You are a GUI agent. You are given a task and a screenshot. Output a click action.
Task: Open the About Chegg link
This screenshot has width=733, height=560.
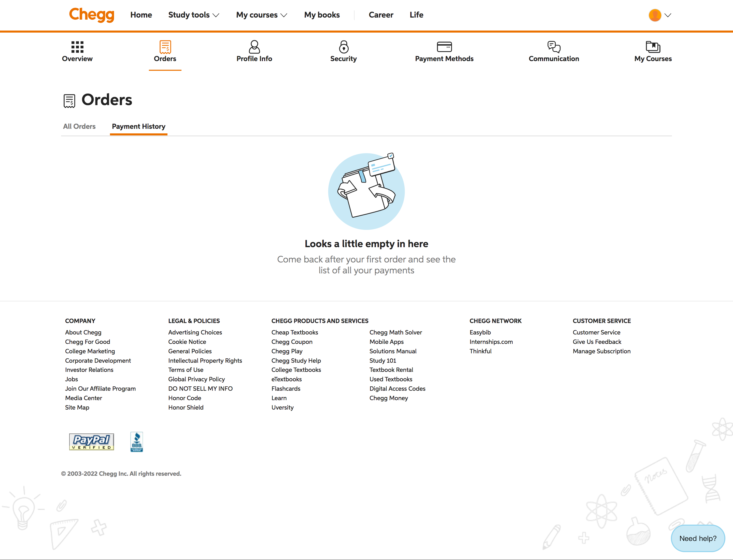(83, 332)
